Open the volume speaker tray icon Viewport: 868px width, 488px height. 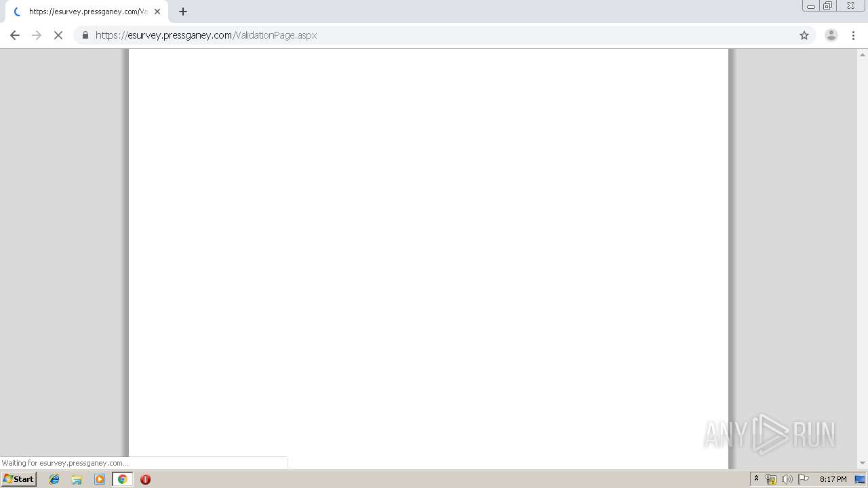click(787, 479)
